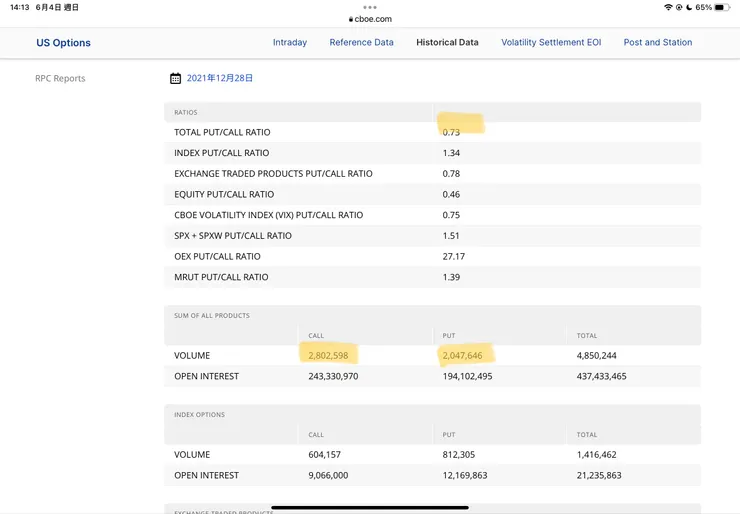This screenshot has height=514, width=740.
Task: Click the Total Put/Call Ratio value 0.73
Action: coord(451,132)
